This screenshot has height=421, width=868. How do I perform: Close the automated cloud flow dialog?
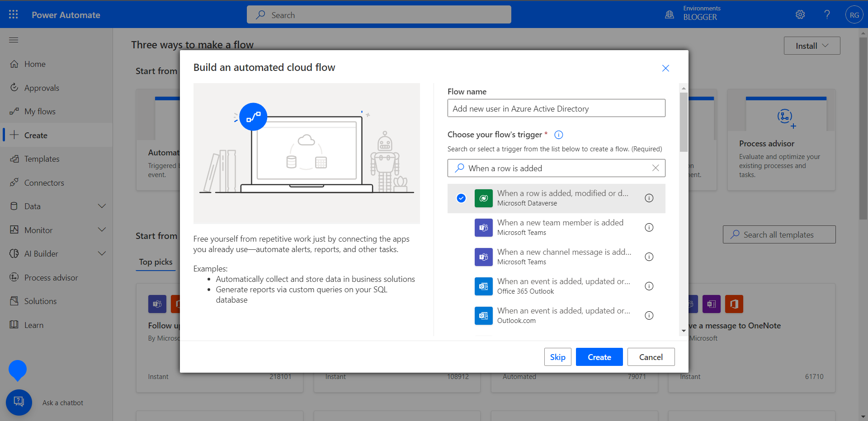665,68
